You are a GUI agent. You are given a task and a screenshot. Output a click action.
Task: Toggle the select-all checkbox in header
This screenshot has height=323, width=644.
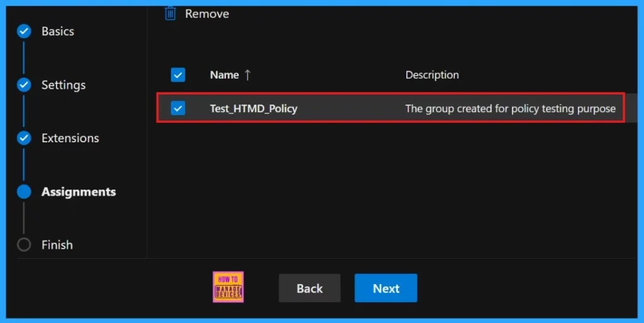click(178, 75)
